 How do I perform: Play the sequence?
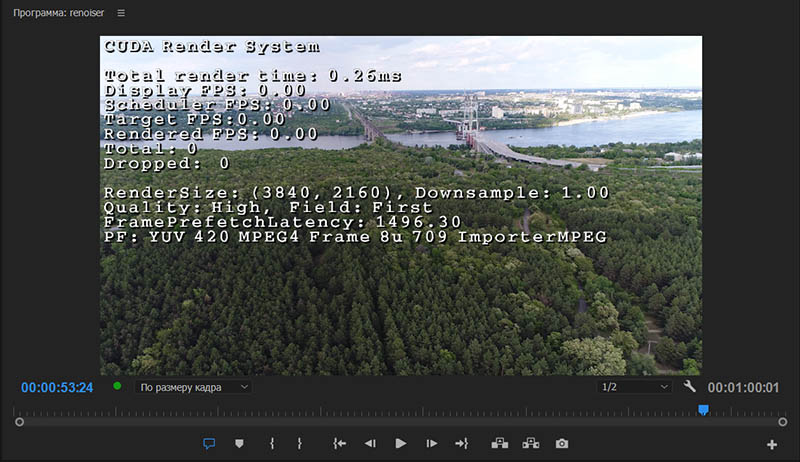click(401, 444)
